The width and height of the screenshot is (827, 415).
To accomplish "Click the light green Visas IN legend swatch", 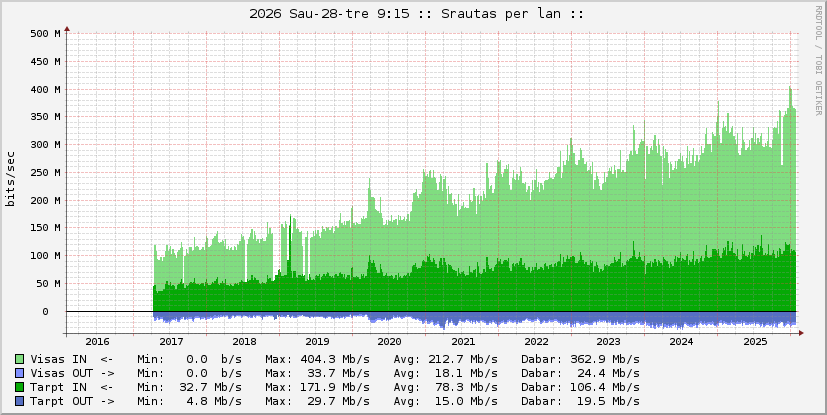I will click(x=20, y=359).
